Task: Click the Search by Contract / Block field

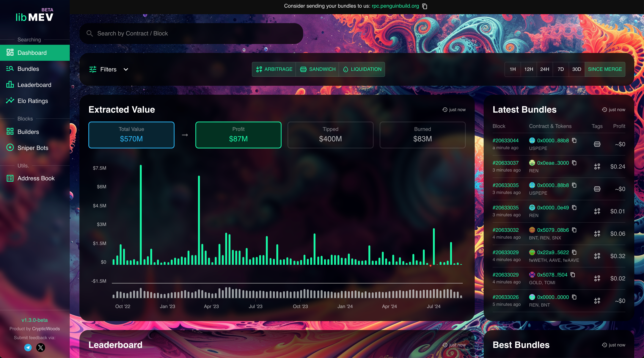Action: click(191, 34)
